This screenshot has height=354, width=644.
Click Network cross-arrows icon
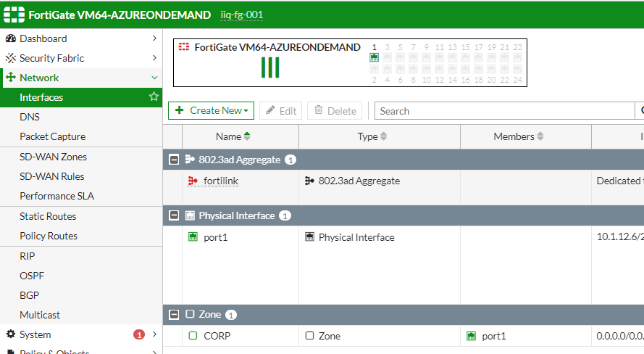pyautogui.click(x=11, y=78)
